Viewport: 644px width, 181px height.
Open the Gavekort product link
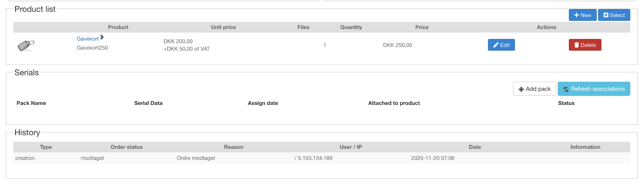(88, 39)
